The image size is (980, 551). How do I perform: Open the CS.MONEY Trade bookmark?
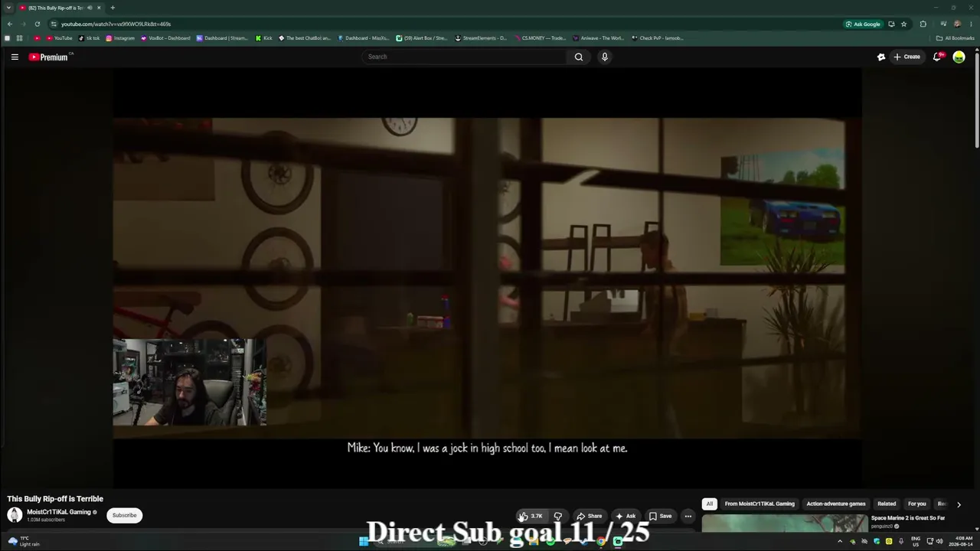[541, 37]
